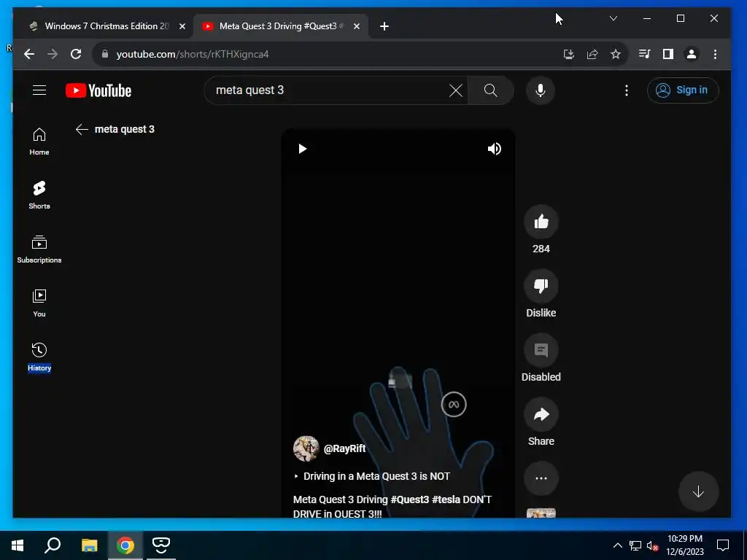Open 'Driving in a Meta Quest 3 is NOT' link
Viewport: 747px width, 560px height.
372,476
